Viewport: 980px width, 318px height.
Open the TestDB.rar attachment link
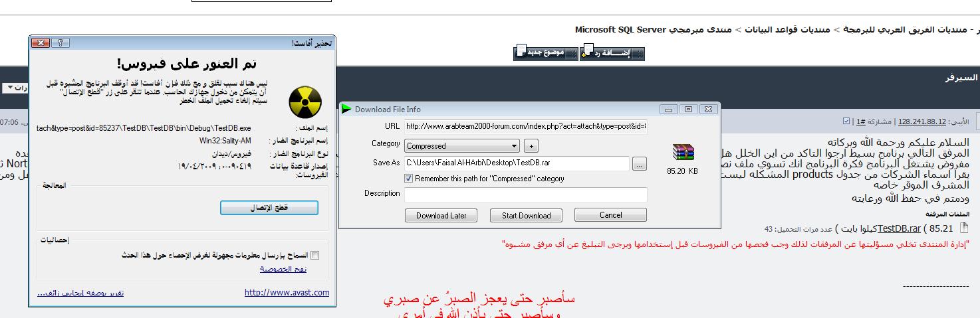tap(899, 228)
